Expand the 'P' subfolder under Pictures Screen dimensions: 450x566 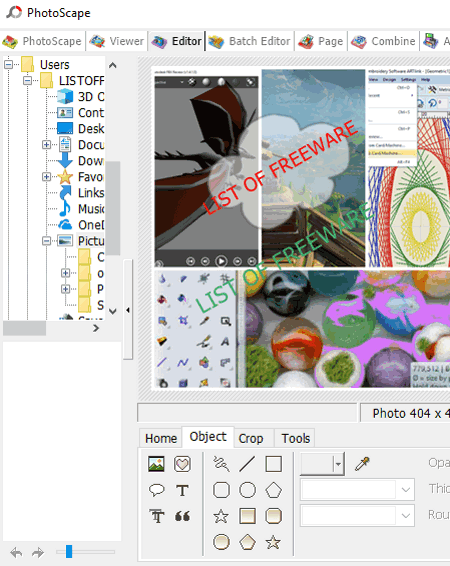tap(65, 289)
